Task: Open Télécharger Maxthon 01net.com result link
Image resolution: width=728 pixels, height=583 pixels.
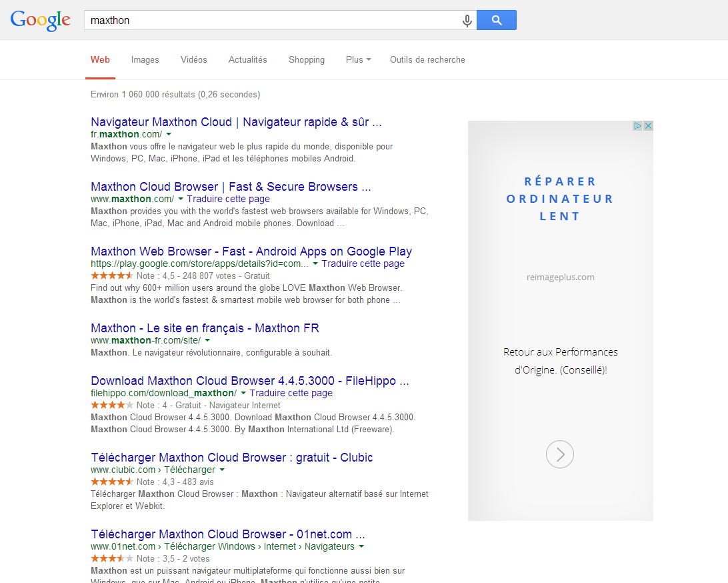Action: point(228,534)
